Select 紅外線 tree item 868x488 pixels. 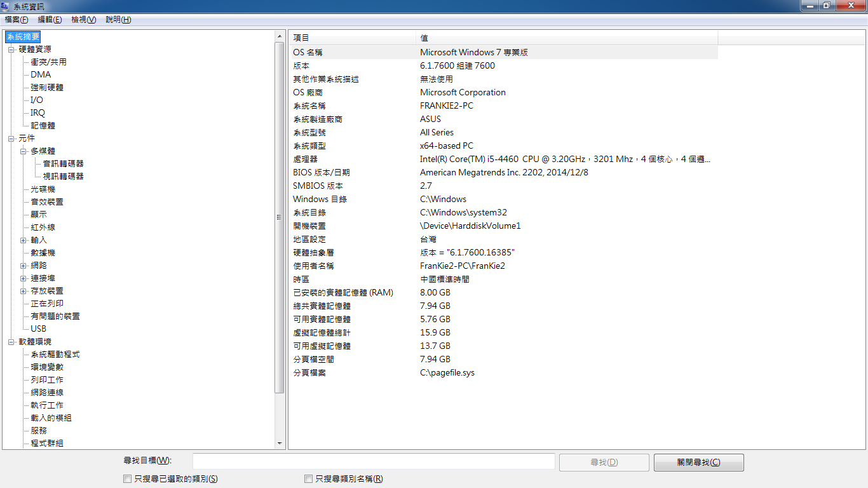[x=43, y=227]
